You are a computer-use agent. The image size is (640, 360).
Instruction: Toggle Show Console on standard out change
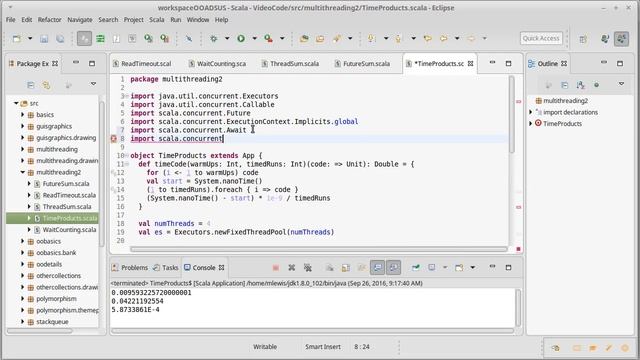pyautogui.click(x=378, y=268)
